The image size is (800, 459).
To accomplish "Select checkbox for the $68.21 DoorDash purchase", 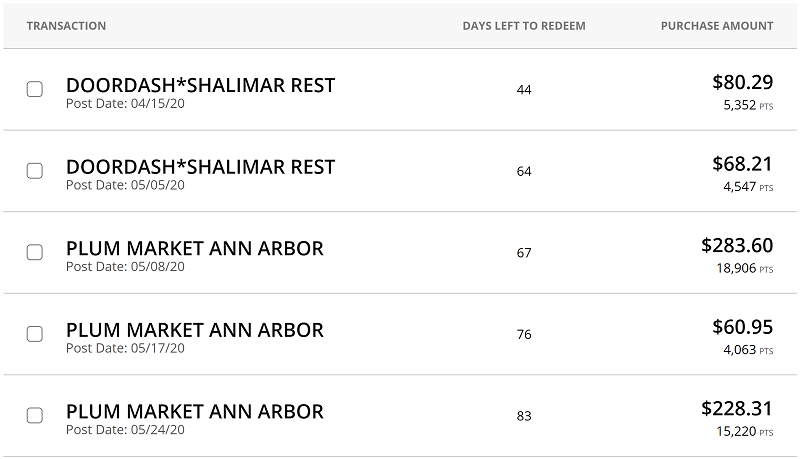I will [35, 171].
